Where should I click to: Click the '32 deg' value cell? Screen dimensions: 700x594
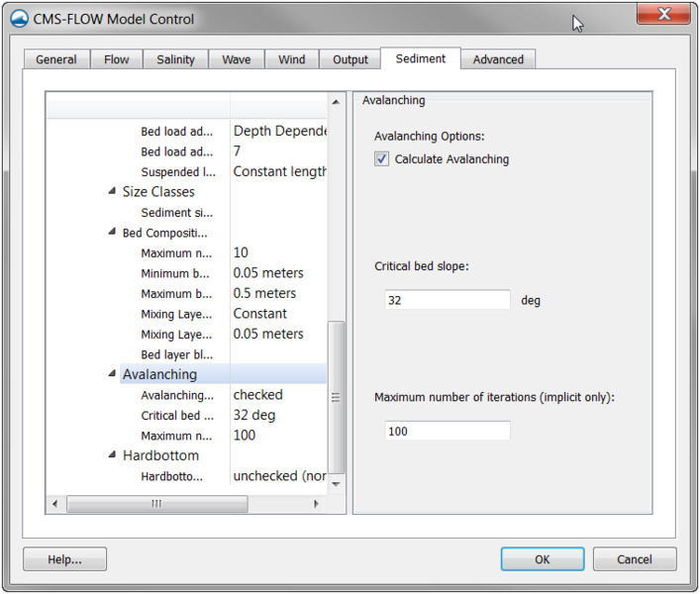[254, 415]
